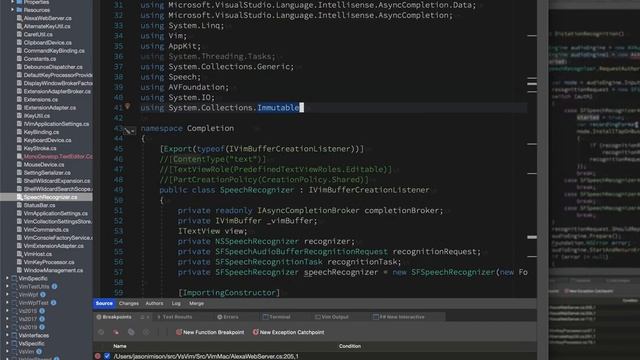The width and height of the screenshot is (640, 360).
Task: Click the fourth breakpoints toolbar icon
Action: tap(146, 332)
